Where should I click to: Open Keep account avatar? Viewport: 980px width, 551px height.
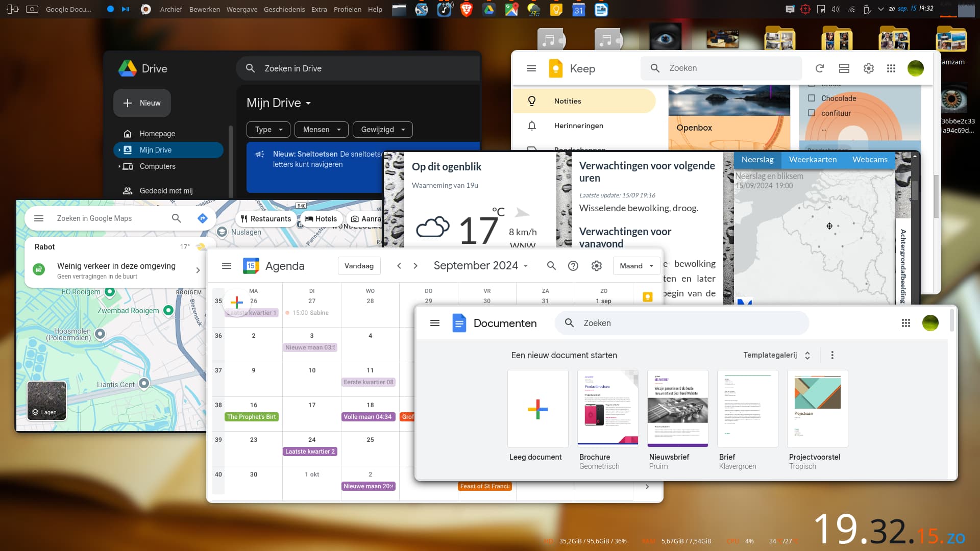point(916,68)
